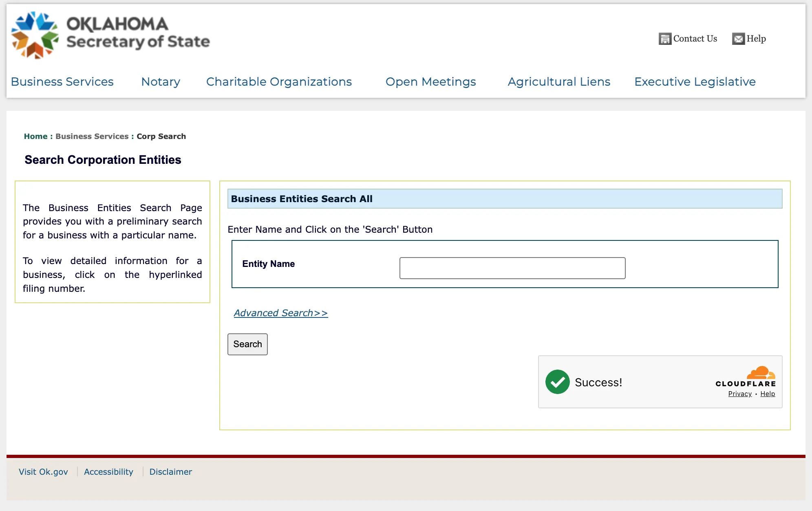Open the Cloudflare Help link

point(768,394)
